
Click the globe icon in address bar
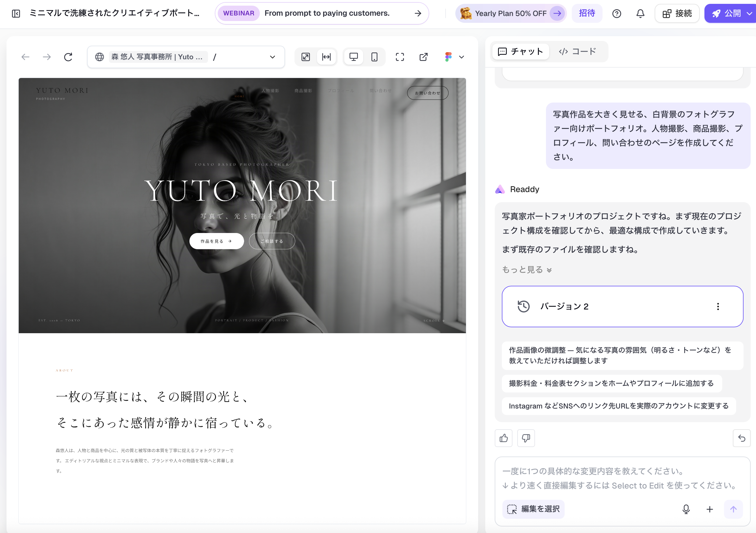tap(100, 57)
